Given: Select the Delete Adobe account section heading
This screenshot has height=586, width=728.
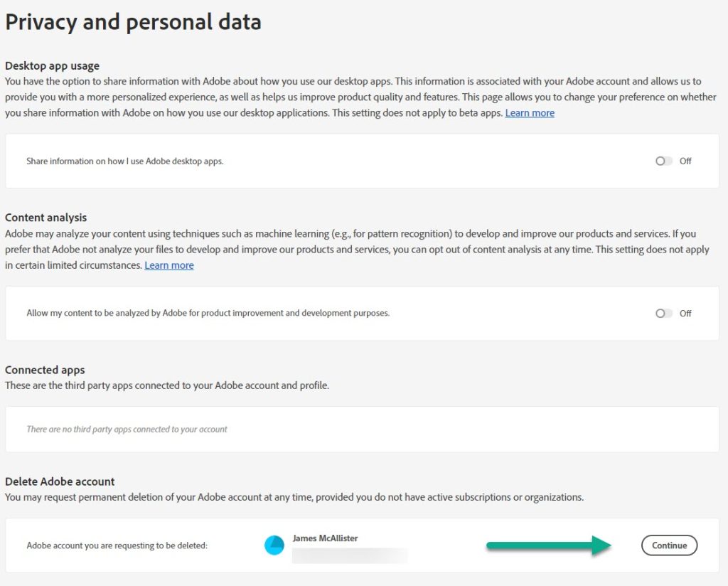Looking at the screenshot, I should click(60, 481).
